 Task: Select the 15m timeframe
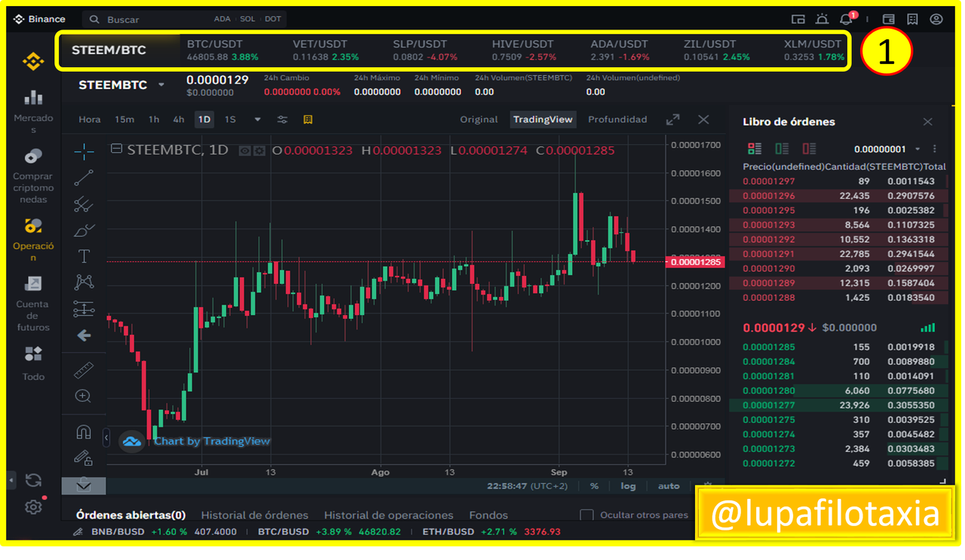[x=124, y=120]
